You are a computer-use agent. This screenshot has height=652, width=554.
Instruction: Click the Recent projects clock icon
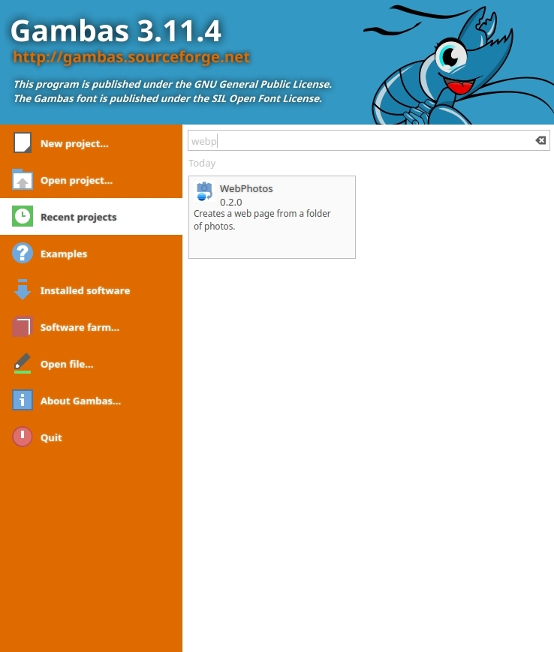coord(22,216)
